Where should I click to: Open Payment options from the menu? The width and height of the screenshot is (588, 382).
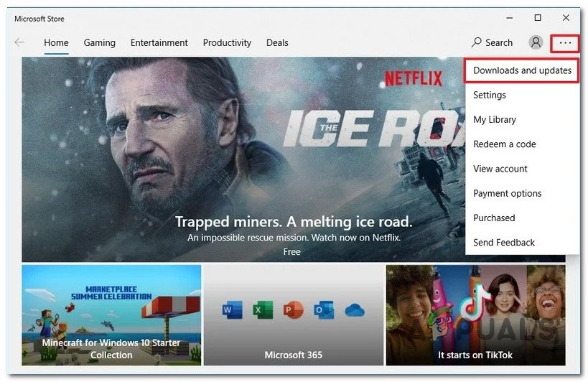pyautogui.click(x=507, y=193)
